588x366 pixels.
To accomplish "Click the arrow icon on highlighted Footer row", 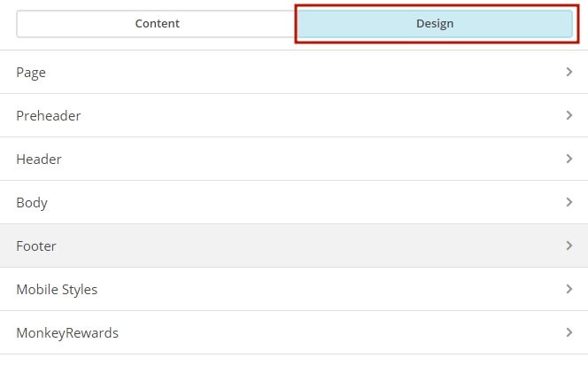I will (x=569, y=245).
